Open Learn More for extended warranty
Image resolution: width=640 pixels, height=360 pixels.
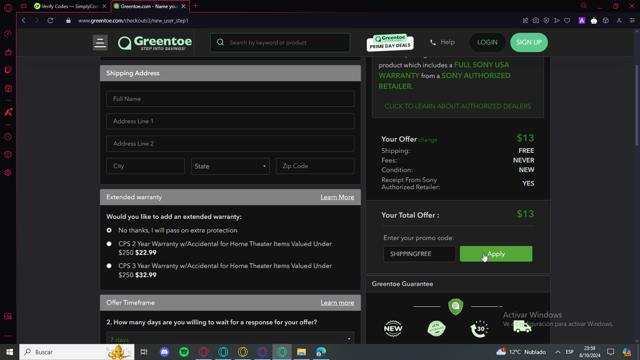pos(337,197)
